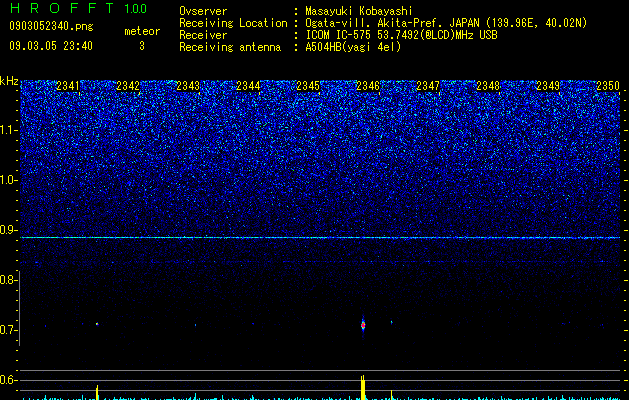Click the observer name Masayuki Kobayashi
The height and width of the screenshot is (400, 629).
pyautogui.click(x=359, y=11)
